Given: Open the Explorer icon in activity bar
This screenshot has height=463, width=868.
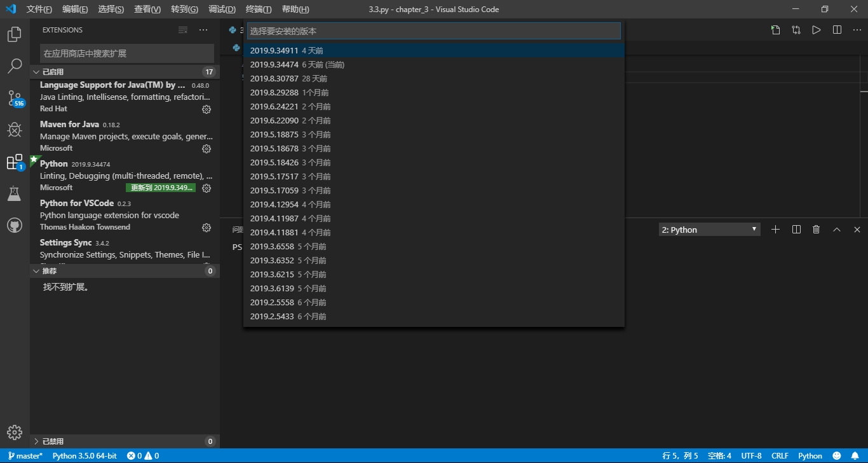Looking at the screenshot, I should pyautogui.click(x=15, y=34).
